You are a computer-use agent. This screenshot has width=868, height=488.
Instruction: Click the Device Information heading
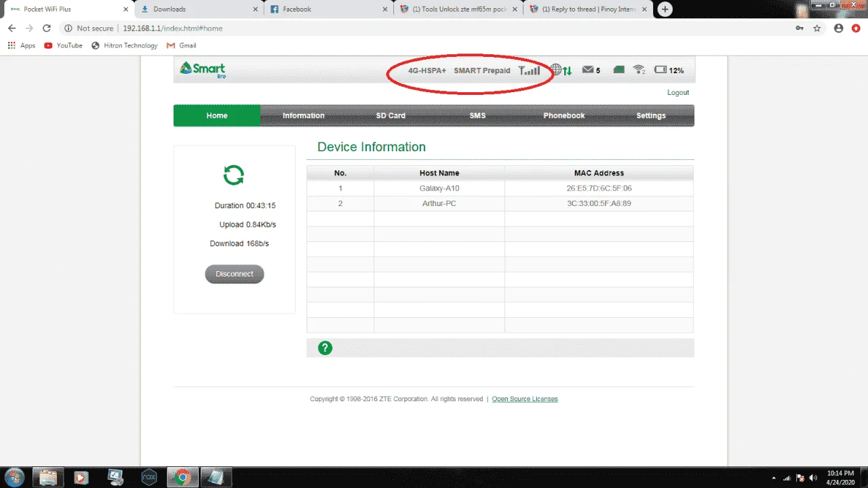372,147
